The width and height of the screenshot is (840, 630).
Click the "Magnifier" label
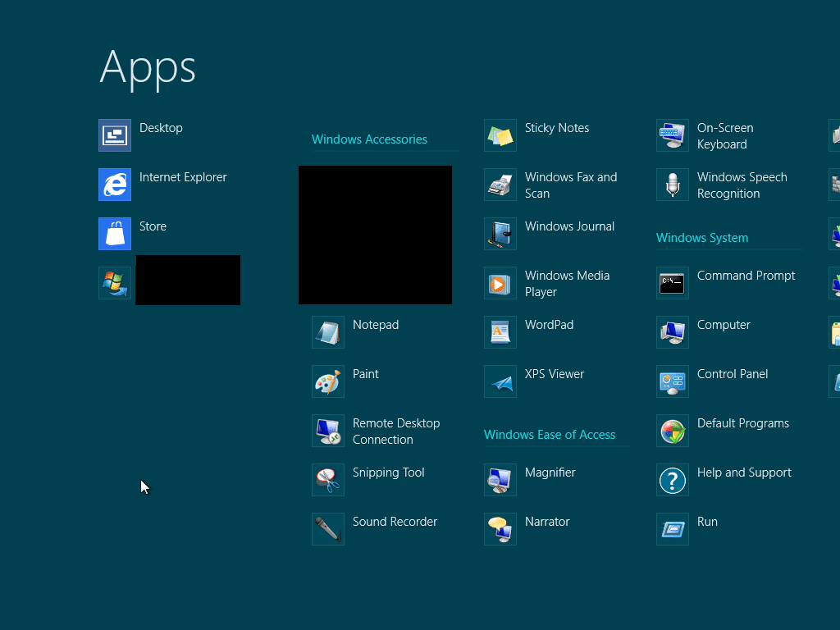coord(550,473)
